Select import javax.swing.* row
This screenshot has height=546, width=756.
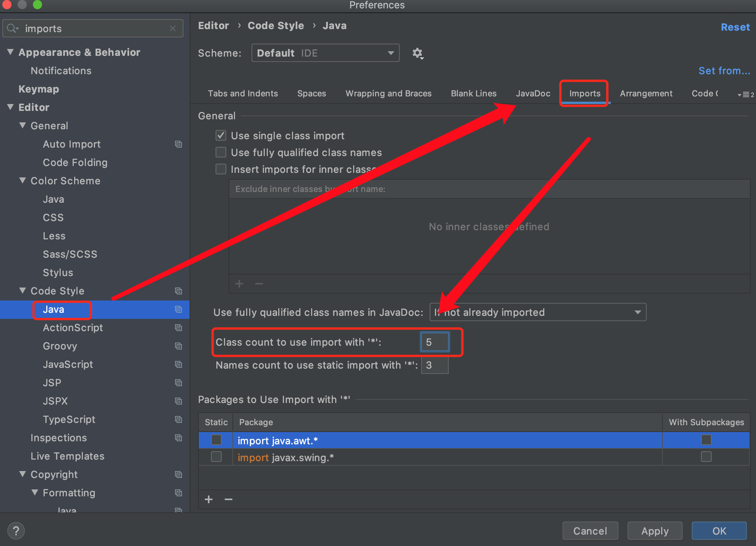click(474, 457)
